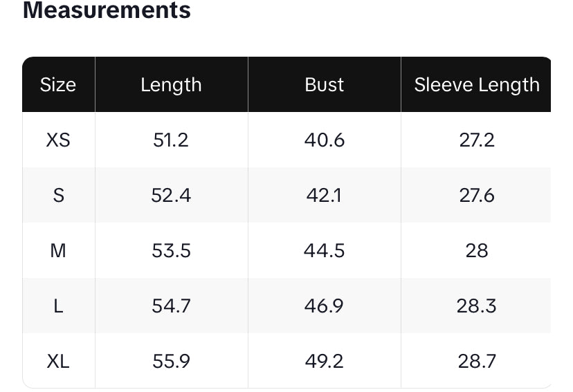Select the XL bust value 49.2
This screenshot has height=392, width=573.
pos(324,361)
